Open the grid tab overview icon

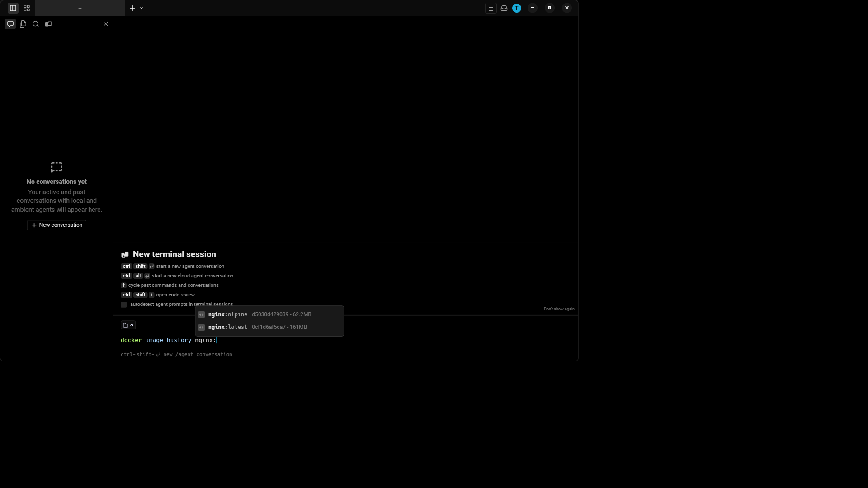(27, 8)
